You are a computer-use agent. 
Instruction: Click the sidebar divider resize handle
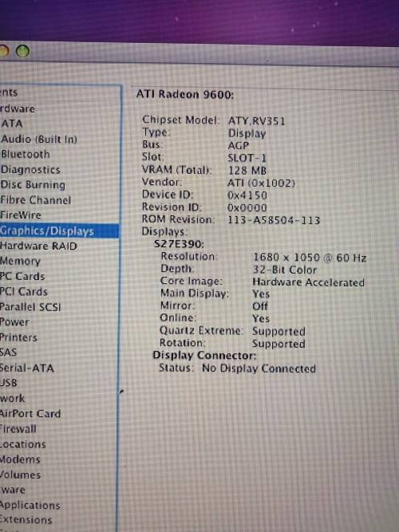121,392
